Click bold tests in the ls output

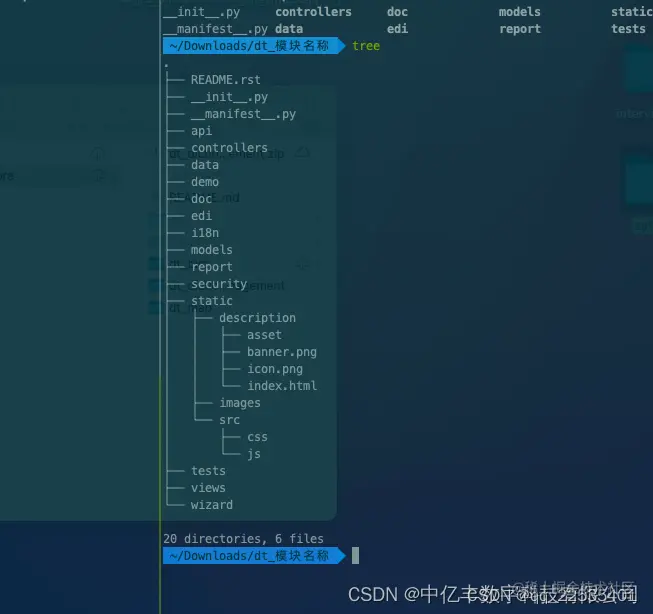628,29
